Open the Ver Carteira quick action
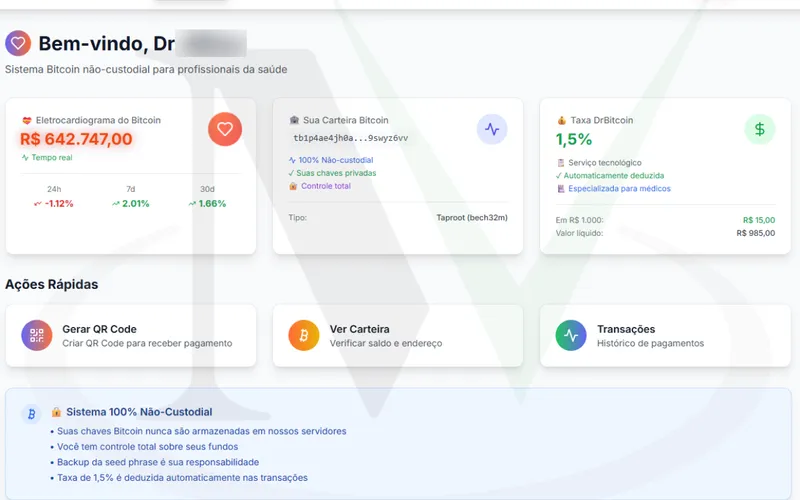 398,336
